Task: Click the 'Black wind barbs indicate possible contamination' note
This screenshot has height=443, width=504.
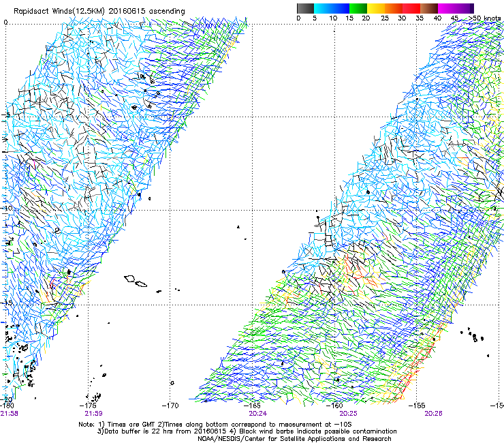Action: (318, 431)
